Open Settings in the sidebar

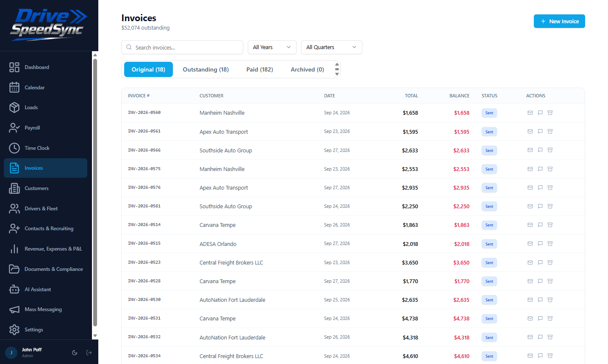pos(45,330)
